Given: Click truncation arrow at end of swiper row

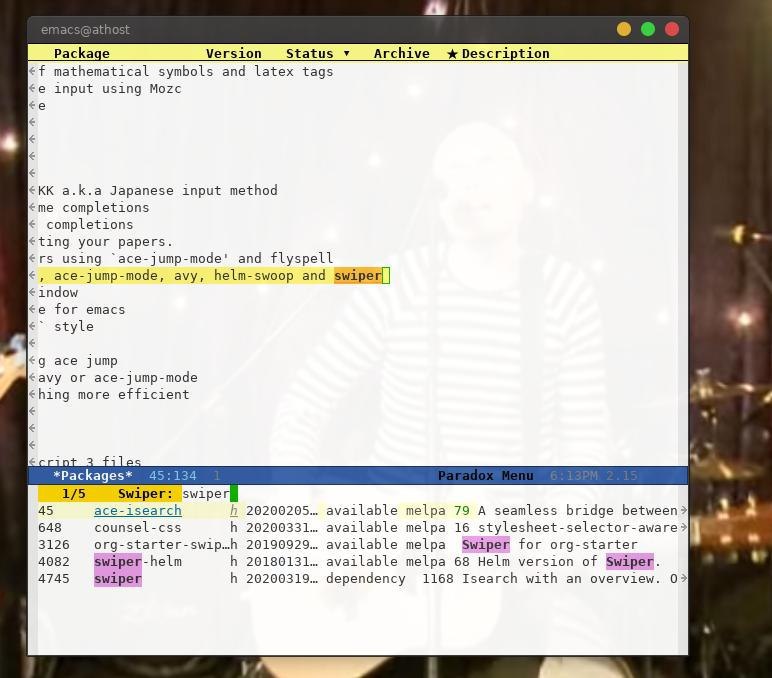Looking at the screenshot, I should pos(683,579).
